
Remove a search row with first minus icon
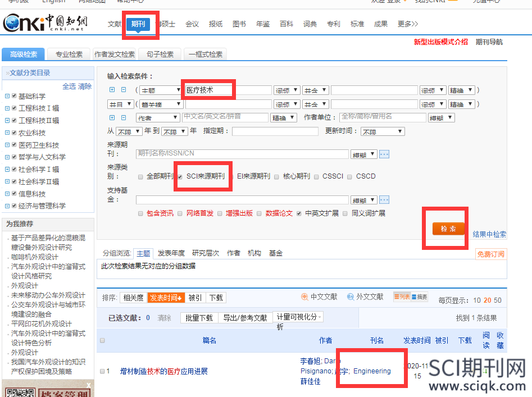[x=124, y=90]
